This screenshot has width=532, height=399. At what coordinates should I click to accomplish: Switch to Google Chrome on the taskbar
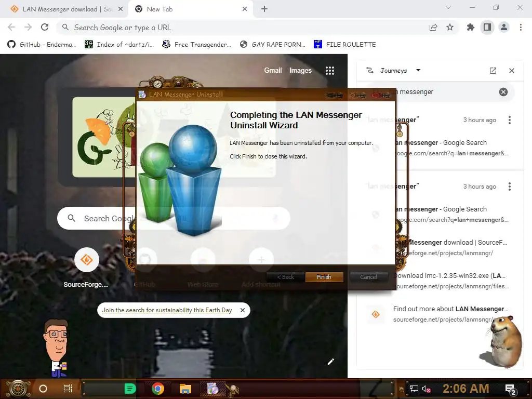pos(158,389)
